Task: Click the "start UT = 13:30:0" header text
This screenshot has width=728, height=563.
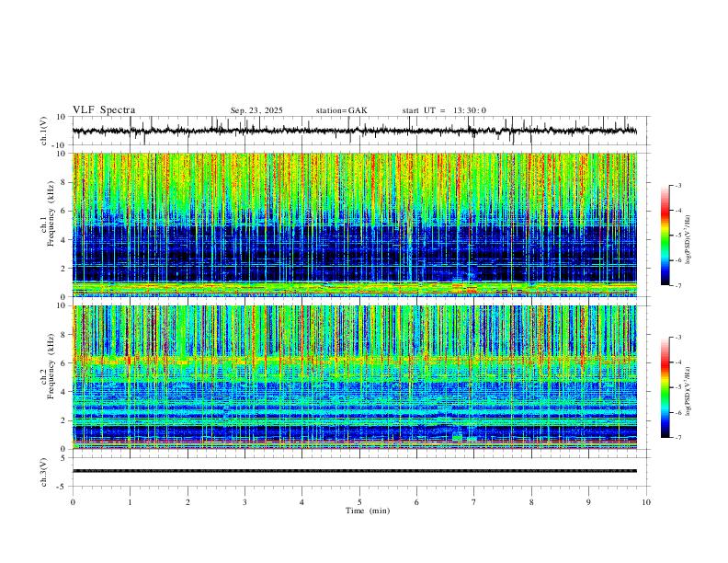Action: [444, 110]
